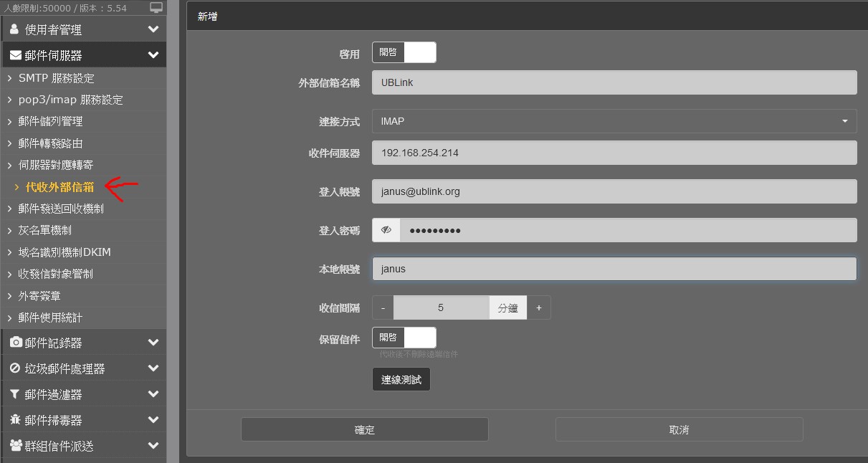Image resolution: width=868 pixels, height=463 pixels.
Task: Show password using the eye icon
Action: (x=386, y=230)
